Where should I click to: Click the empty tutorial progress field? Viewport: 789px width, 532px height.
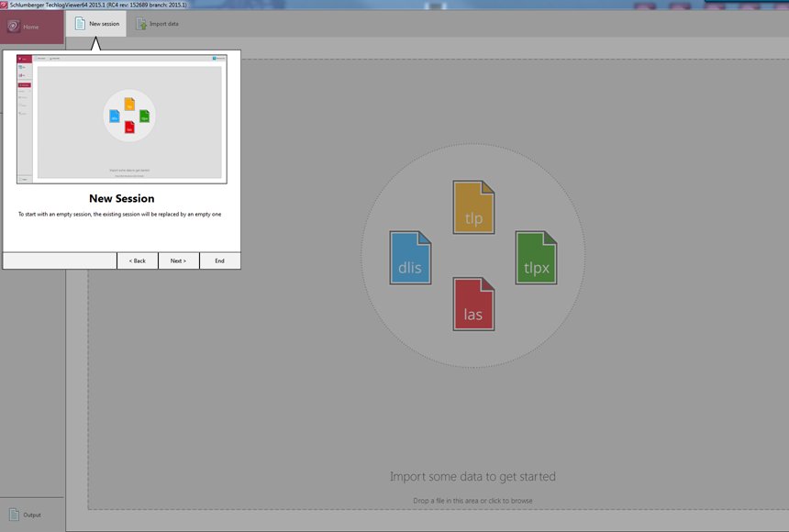pyautogui.click(x=60, y=260)
